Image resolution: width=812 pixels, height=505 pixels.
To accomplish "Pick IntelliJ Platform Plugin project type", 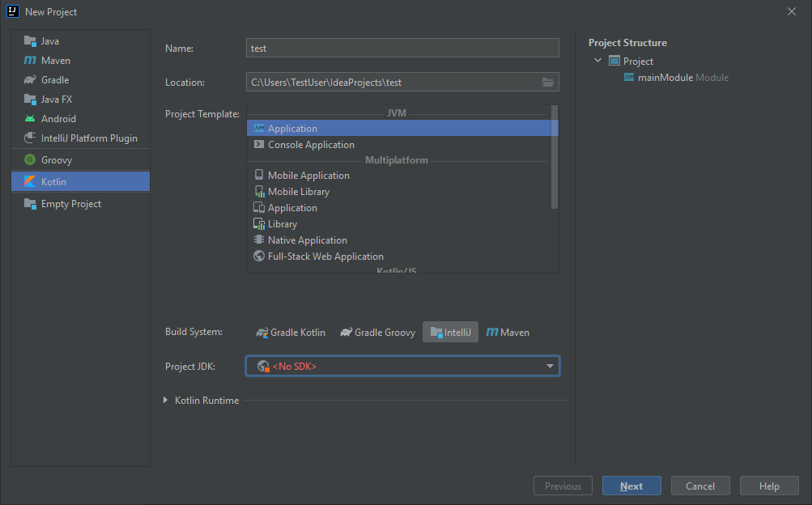I will (89, 138).
